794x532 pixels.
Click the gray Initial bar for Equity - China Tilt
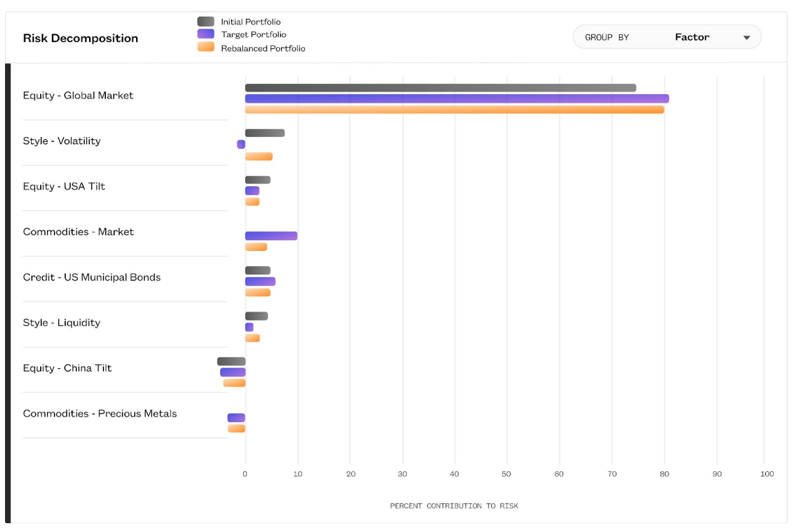tap(231, 361)
